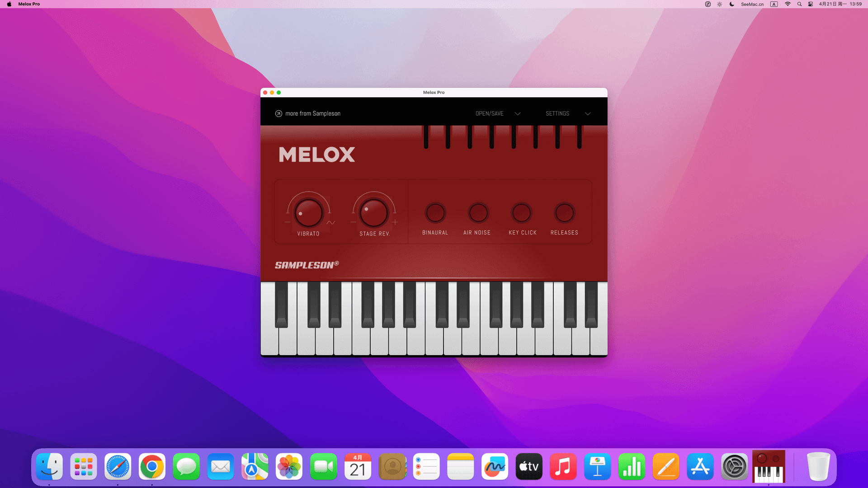
Task: Open Launchpad from the Dock
Action: coord(84,466)
